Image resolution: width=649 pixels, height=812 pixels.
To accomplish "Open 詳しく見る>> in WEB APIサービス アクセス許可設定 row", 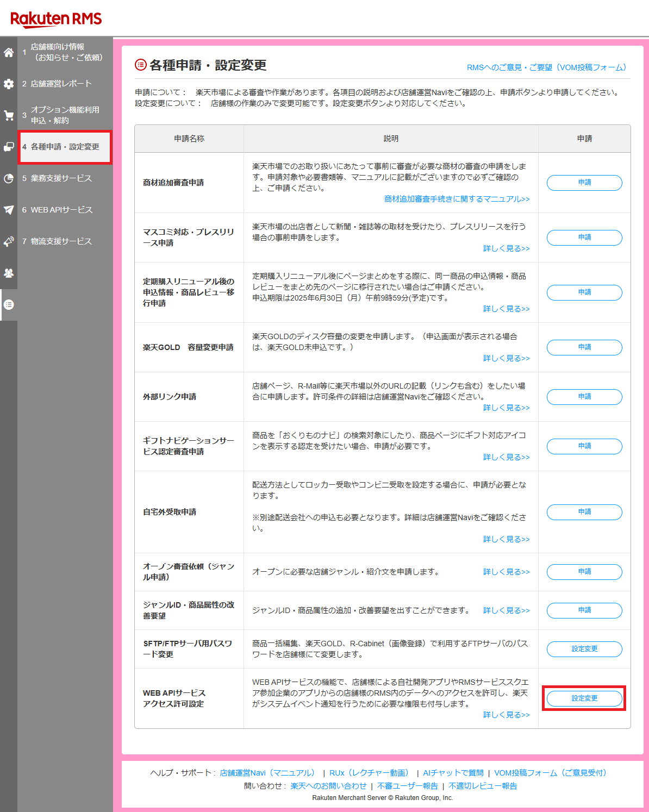I will 507,715.
